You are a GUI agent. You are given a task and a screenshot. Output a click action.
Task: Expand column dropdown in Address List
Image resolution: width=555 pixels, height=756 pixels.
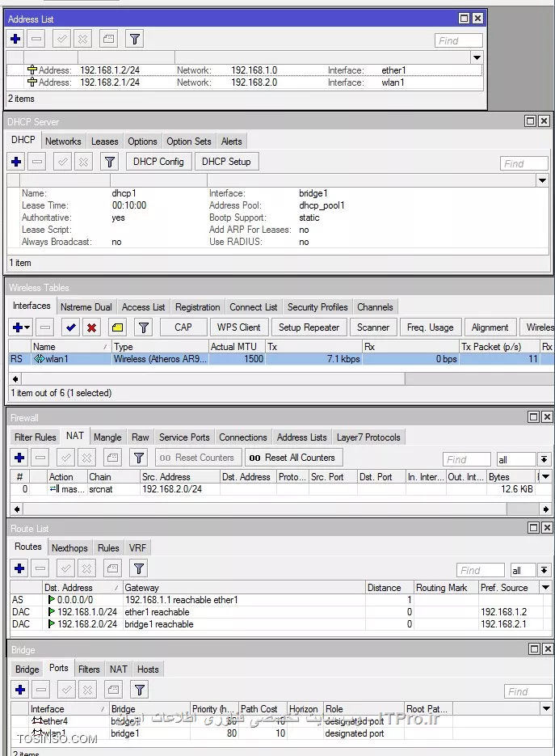[477, 57]
